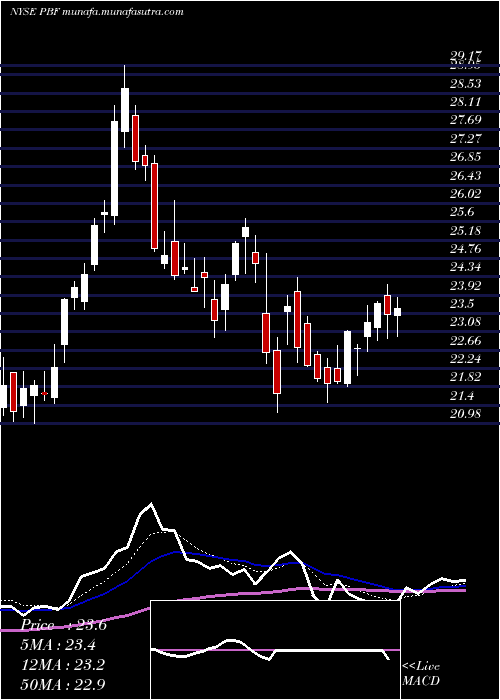Click the 24.34 price axis label
This screenshot has height=700, width=500.
pyautogui.click(x=466, y=267)
